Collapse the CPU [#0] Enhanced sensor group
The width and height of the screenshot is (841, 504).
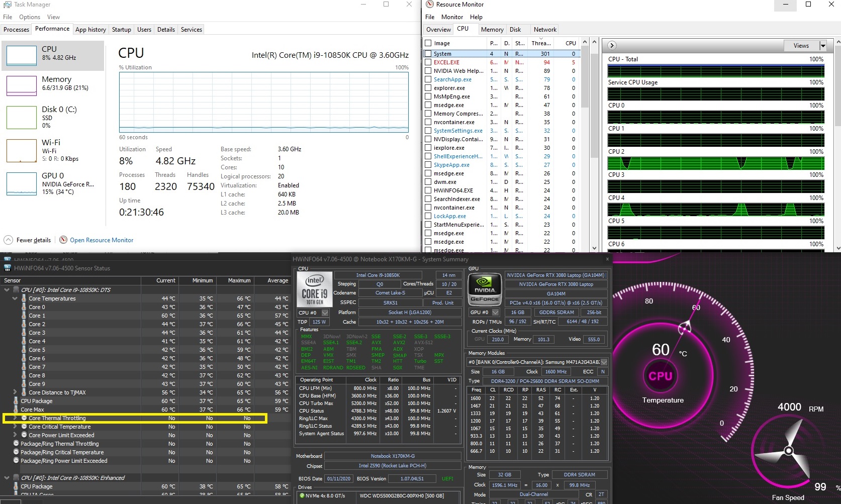(x=7, y=478)
